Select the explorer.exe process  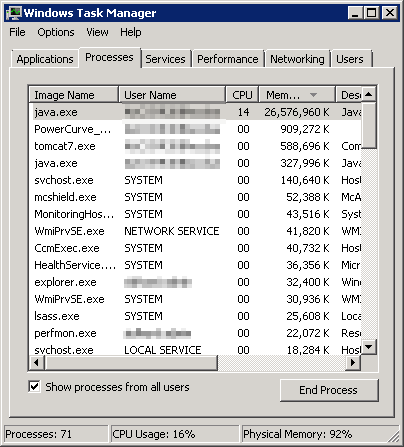point(195,282)
